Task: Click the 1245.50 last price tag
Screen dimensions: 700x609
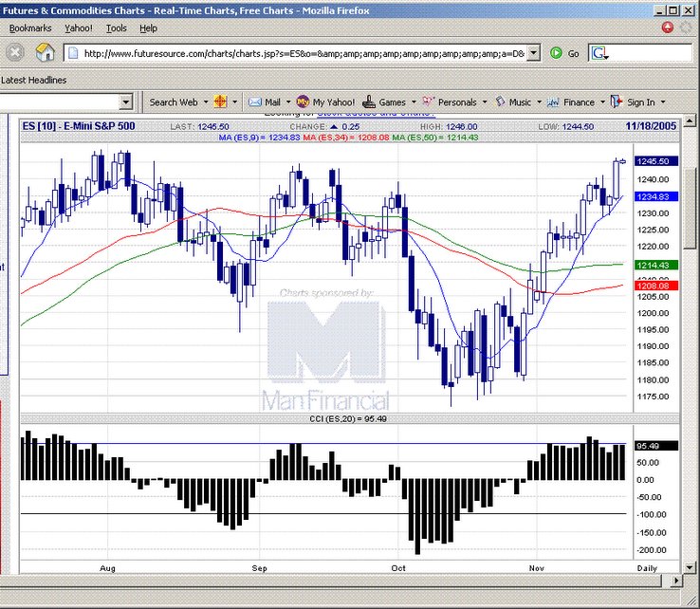Action: click(x=656, y=161)
